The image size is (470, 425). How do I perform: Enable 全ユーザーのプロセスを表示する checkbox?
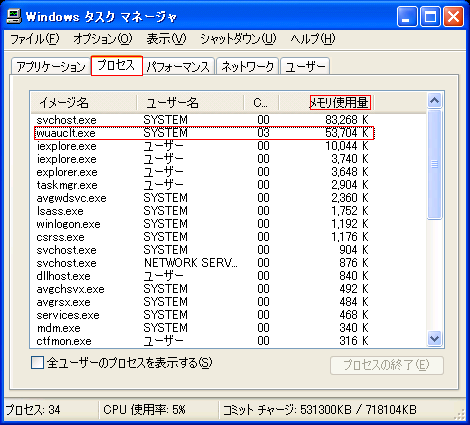coord(37,363)
